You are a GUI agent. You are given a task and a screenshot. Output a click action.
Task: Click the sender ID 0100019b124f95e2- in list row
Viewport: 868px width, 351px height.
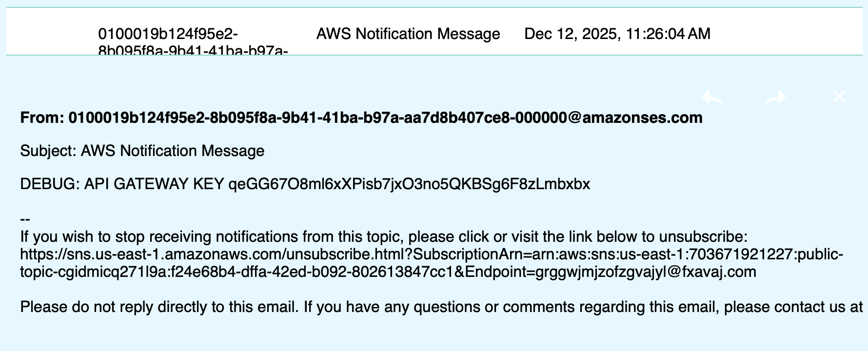(x=168, y=34)
